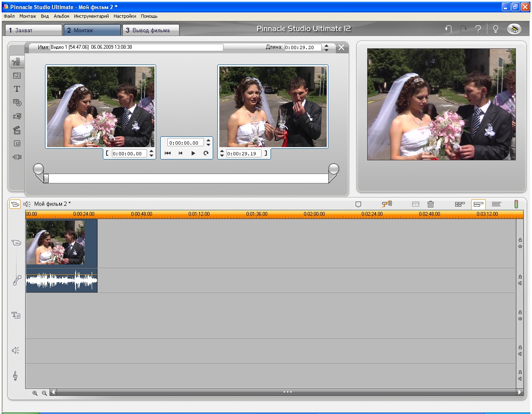Click the add marker icon
The image size is (532, 414).
coord(358,204)
